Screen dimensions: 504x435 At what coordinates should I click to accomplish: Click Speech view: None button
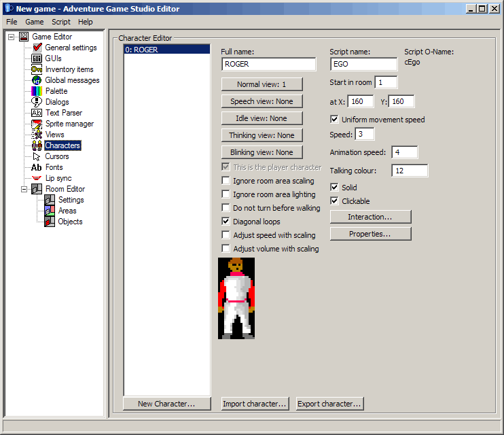coord(262,101)
